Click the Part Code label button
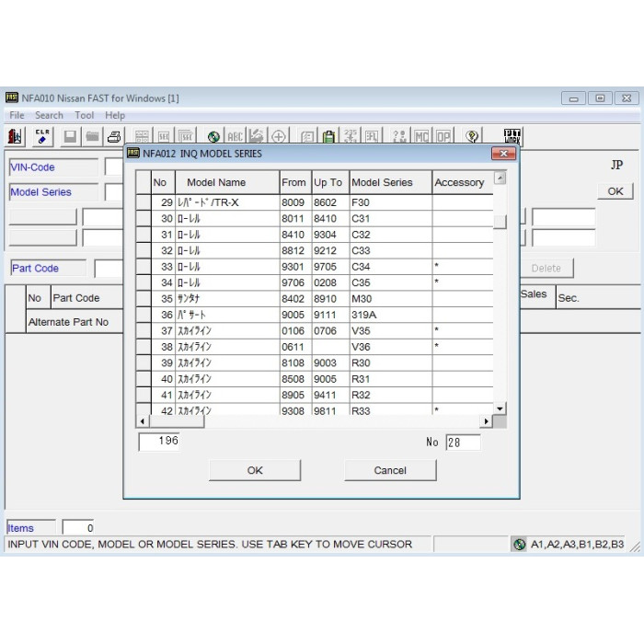The width and height of the screenshot is (644, 644). [x=49, y=269]
